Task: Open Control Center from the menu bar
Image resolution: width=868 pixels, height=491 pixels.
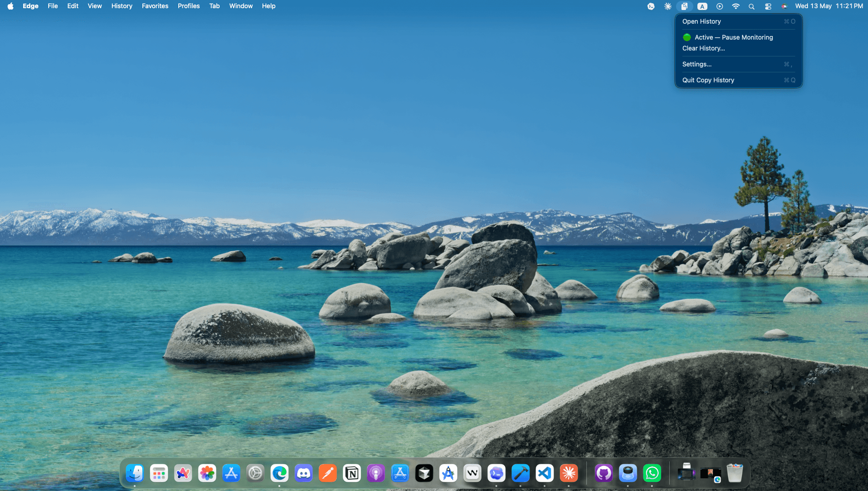Action: coord(768,6)
